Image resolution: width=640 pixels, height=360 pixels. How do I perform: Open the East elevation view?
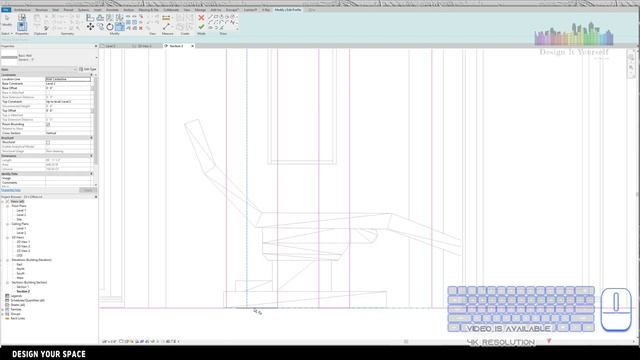click(x=19, y=264)
